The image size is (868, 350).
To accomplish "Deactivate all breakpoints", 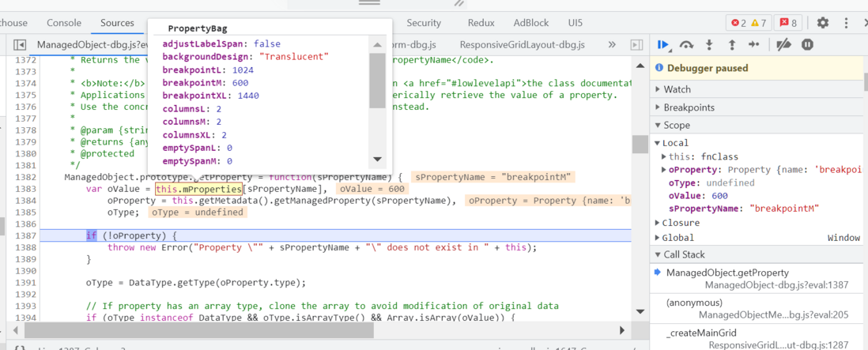I will point(783,45).
